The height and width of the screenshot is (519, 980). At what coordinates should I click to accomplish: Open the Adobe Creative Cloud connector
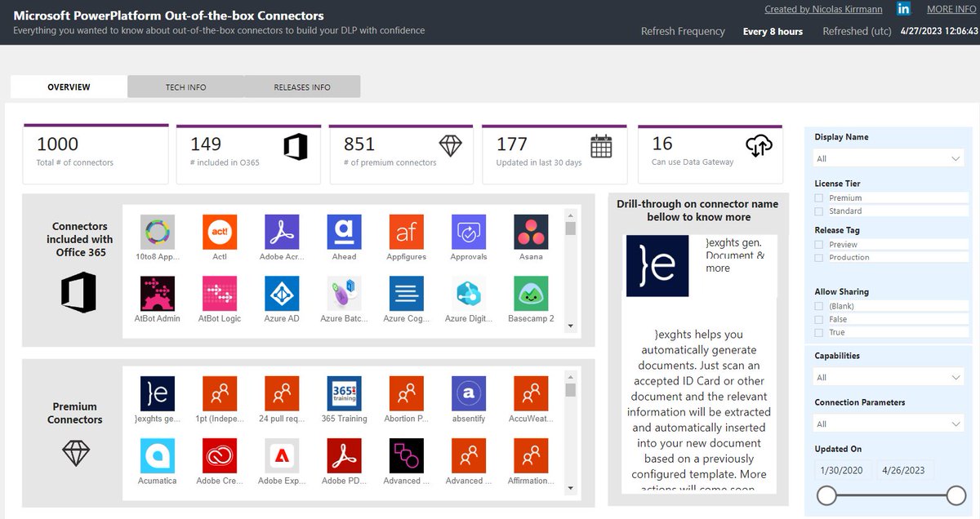(x=220, y=456)
